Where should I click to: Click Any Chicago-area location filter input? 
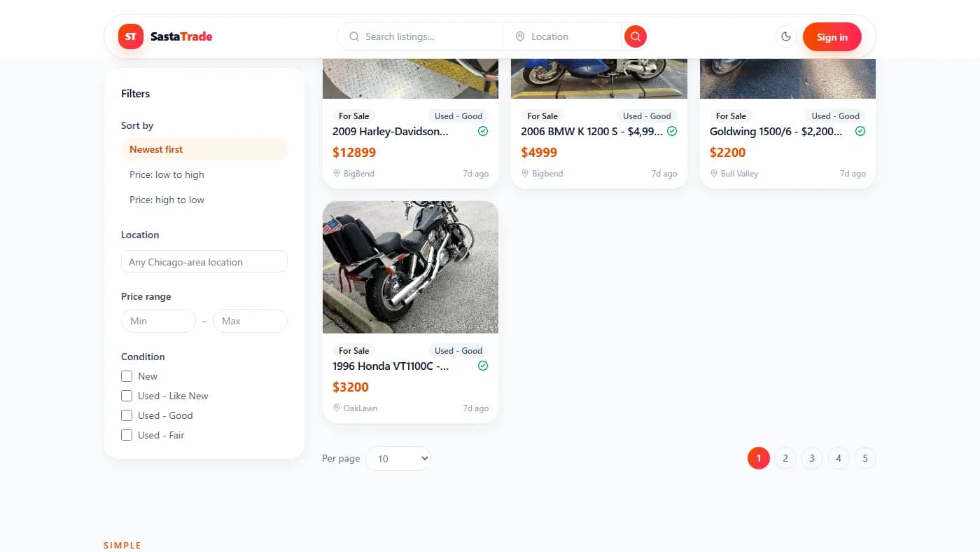click(204, 261)
